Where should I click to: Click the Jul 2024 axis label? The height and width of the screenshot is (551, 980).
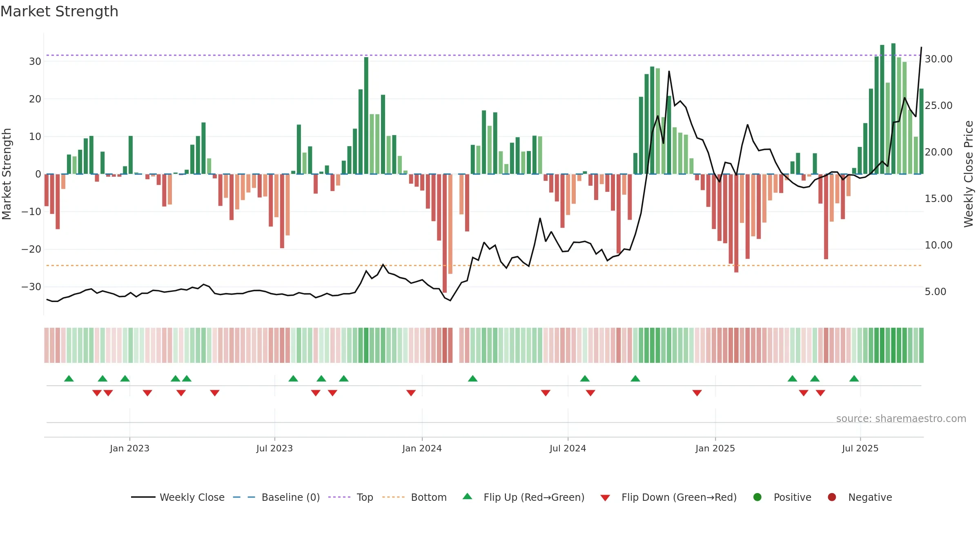[568, 448]
